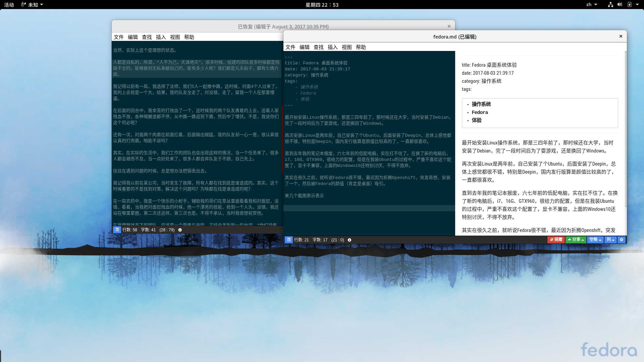Click the '- 体验' tag line in the editor
The width and height of the screenshot is (644, 362).
click(x=302, y=99)
